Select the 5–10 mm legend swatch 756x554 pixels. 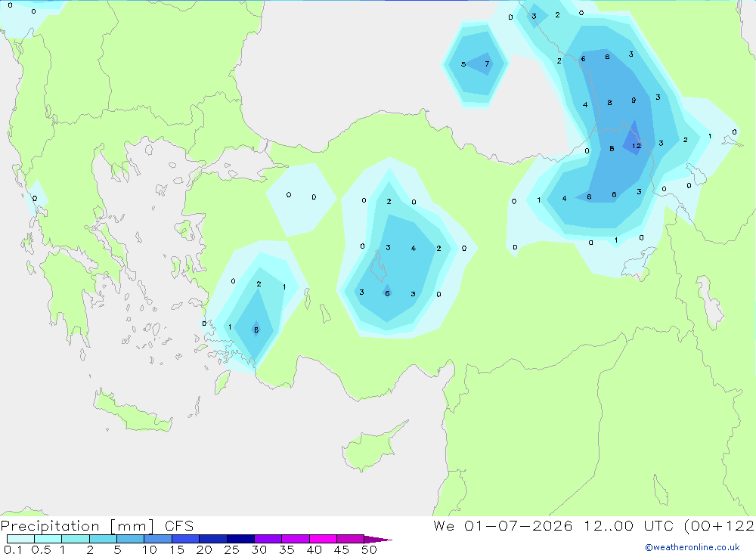click(x=130, y=539)
